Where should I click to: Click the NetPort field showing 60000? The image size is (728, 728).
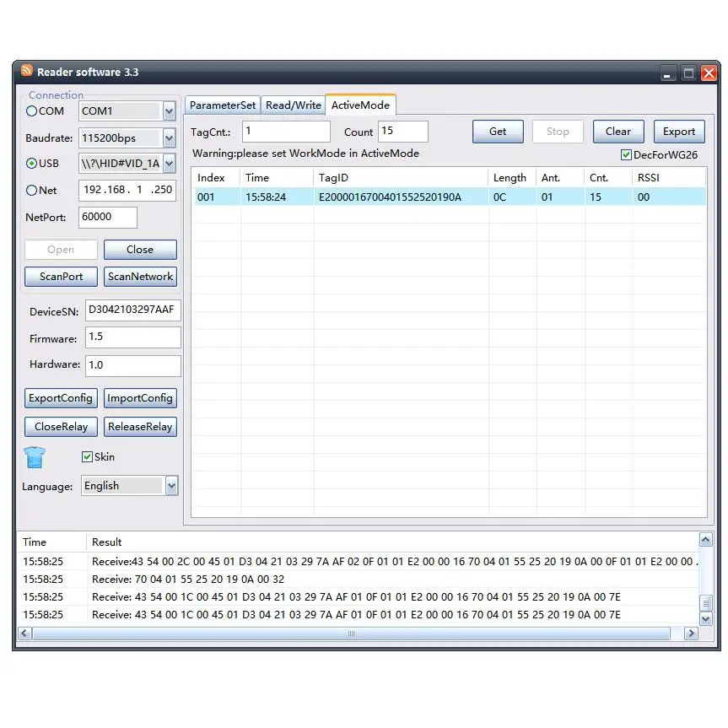click(108, 218)
